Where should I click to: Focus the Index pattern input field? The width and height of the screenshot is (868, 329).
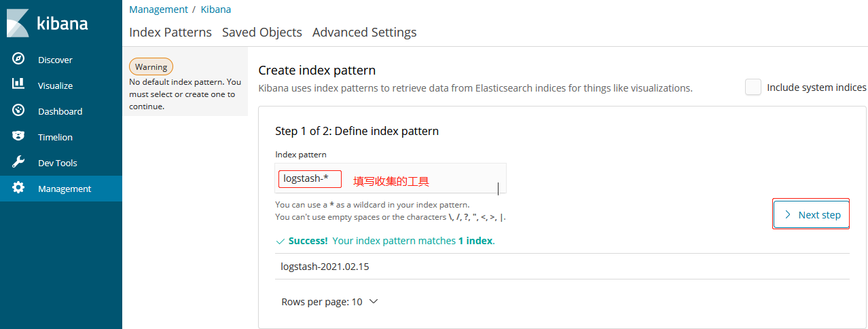point(421,179)
